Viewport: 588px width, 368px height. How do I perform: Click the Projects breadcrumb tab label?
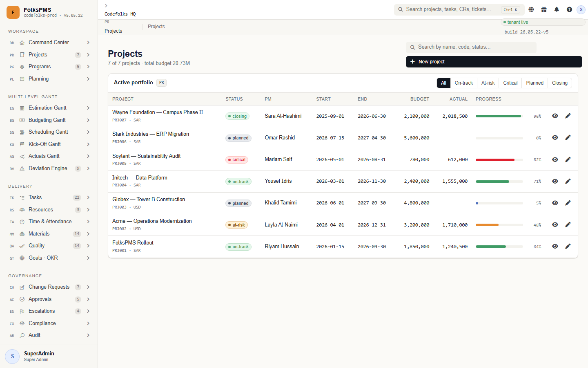click(156, 27)
